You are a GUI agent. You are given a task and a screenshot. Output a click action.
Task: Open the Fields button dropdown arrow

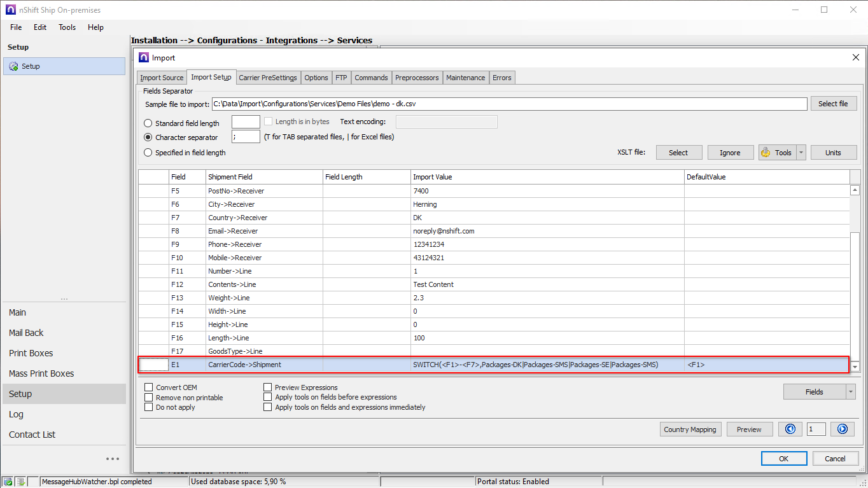tap(851, 392)
